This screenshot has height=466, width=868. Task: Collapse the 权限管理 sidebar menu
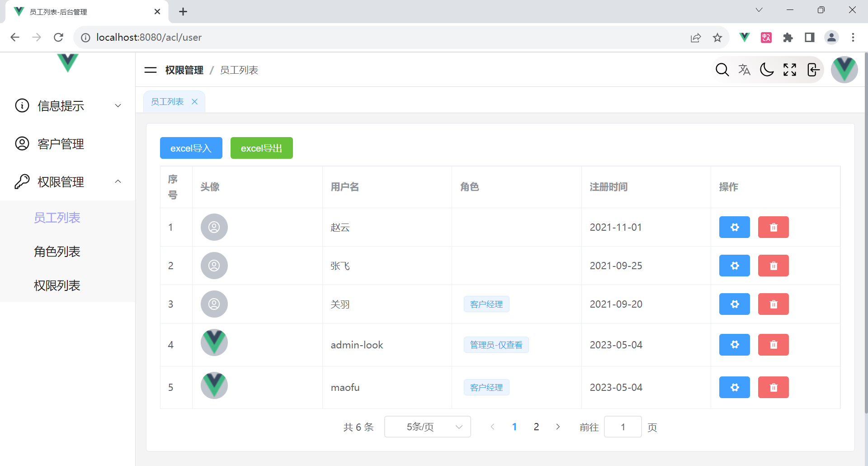68,181
